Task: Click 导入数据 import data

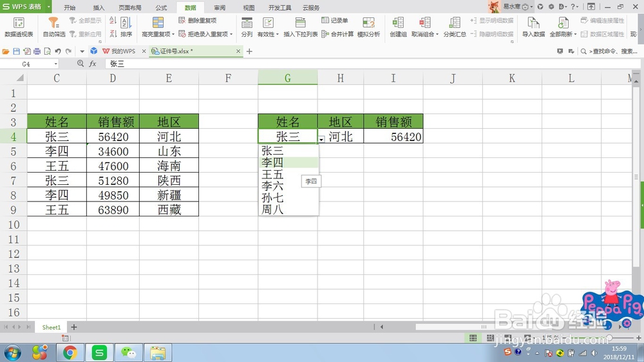Action: 533,27
